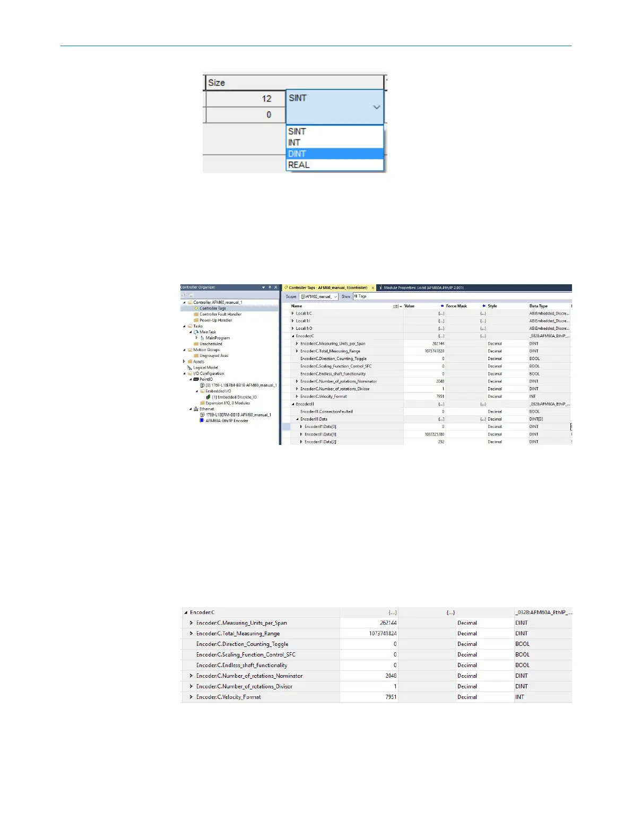Screen dimensions: 632x840
Task: Expand Encoder:I1.Data[0] element
Action: pos(301,426)
